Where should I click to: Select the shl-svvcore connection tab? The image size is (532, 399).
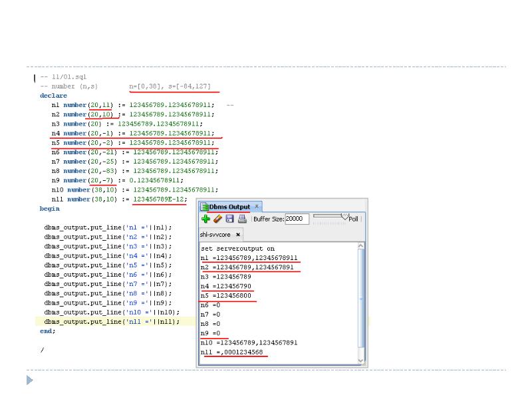(x=216, y=235)
